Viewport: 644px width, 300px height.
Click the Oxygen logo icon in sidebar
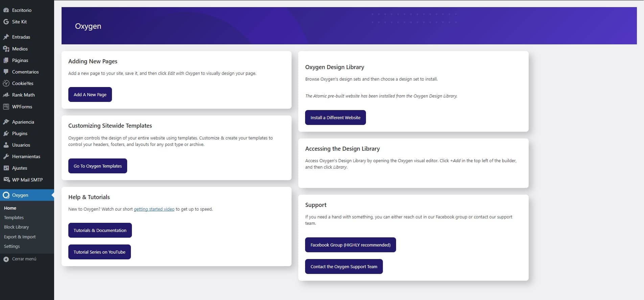coord(6,195)
